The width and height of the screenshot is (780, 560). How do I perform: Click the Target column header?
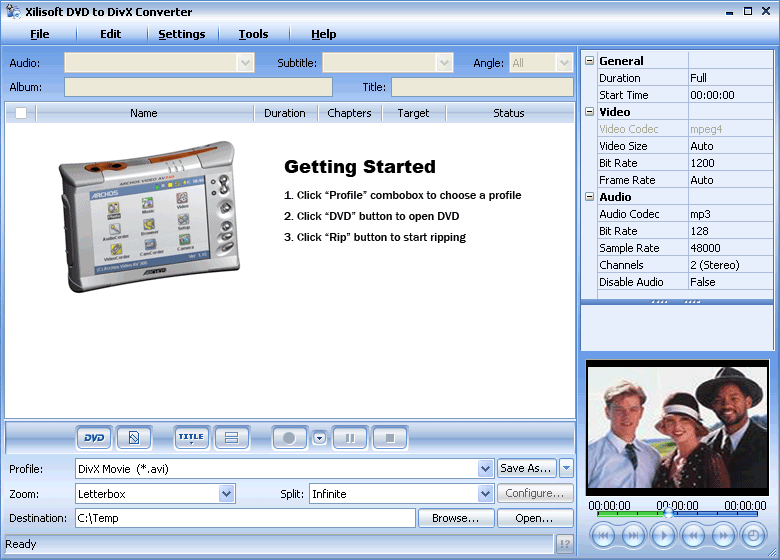[x=413, y=113]
